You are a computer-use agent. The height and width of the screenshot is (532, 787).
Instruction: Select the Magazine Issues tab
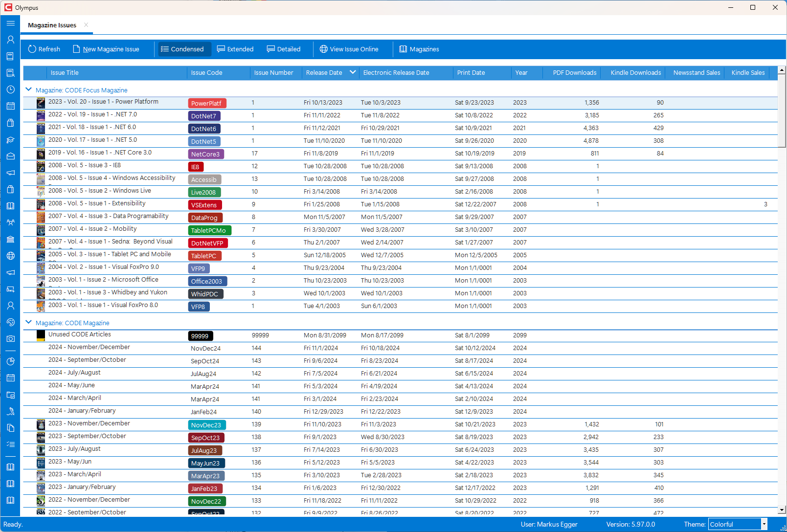tap(52, 25)
